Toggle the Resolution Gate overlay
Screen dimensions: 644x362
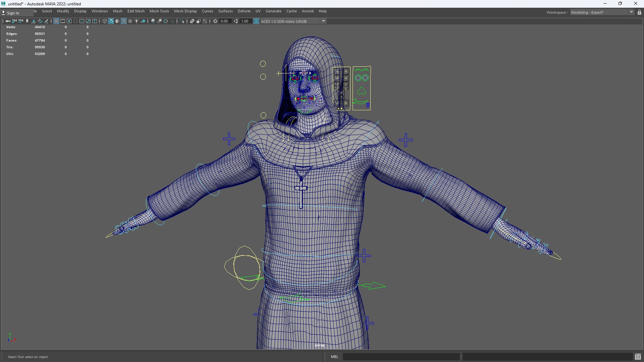click(x=69, y=21)
